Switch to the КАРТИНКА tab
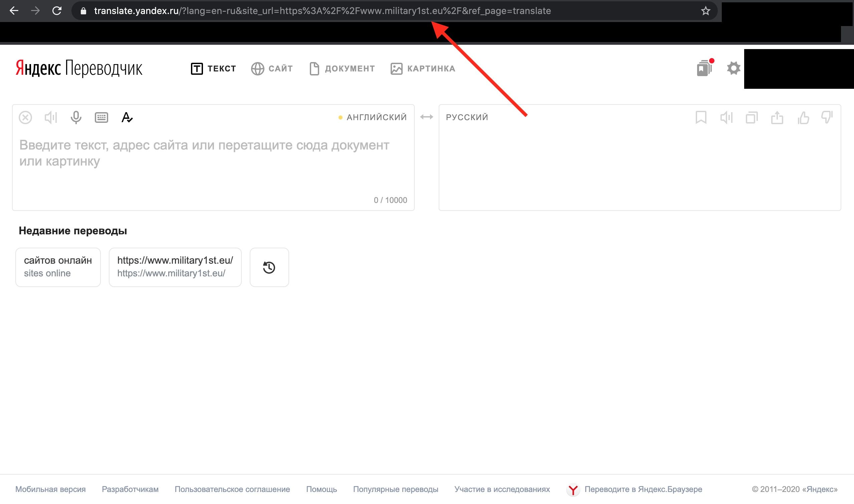The width and height of the screenshot is (854, 504). point(423,69)
